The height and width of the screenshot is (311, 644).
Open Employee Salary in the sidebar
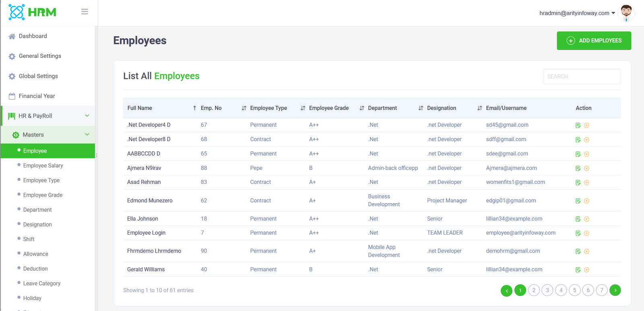(x=43, y=166)
